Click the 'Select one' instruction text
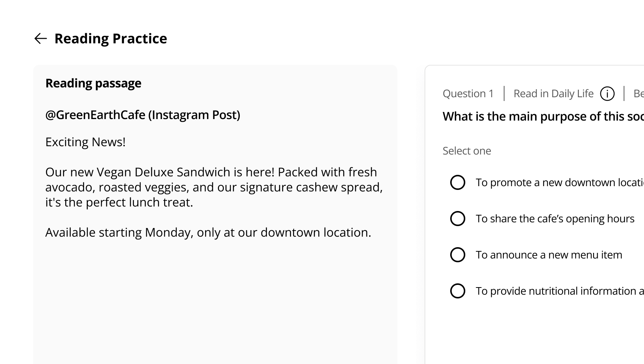The image size is (644, 364). tap(466, 151)
